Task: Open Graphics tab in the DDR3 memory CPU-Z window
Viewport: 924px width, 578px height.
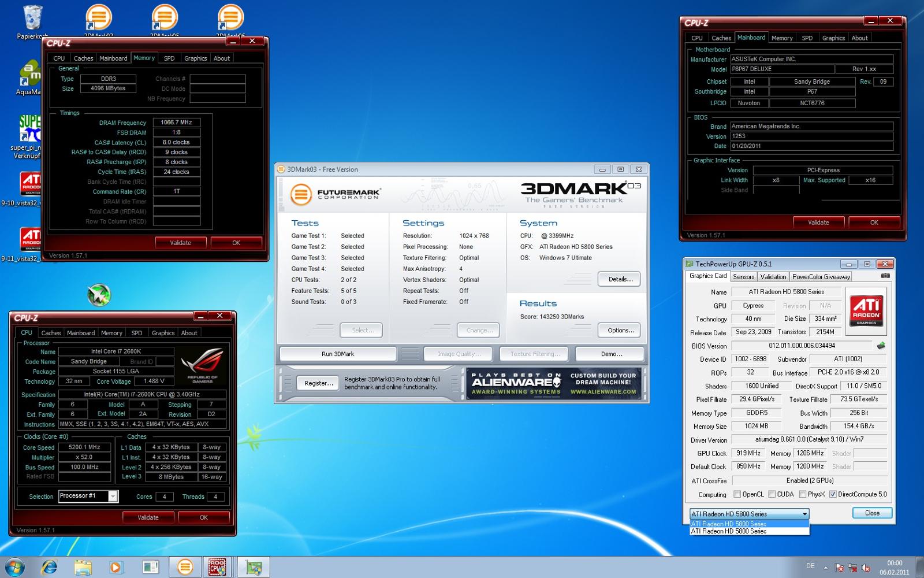Action: pyautogui.click(x=195, y=58)
